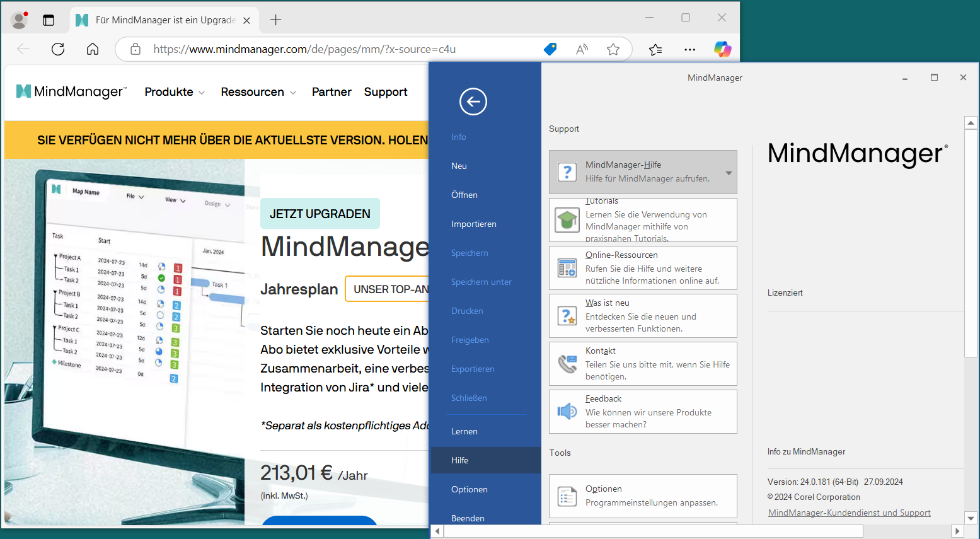Click the Was ist neu icon
This screenshot has height=539, width=980.
(x=567, y=316)
